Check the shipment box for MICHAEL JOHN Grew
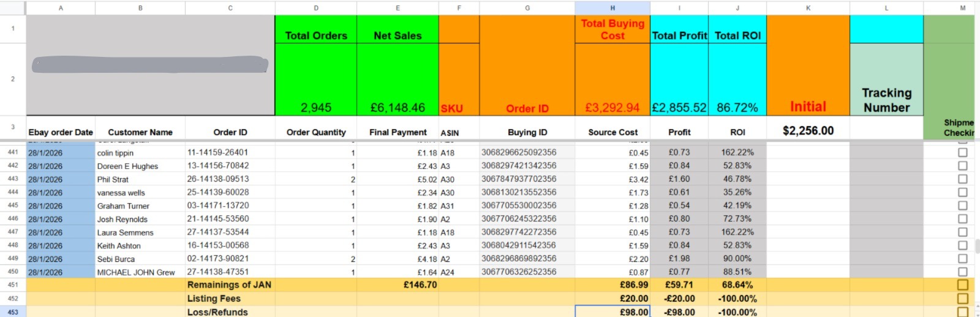The height and width of the screenshot is (317, 980). 962,272
